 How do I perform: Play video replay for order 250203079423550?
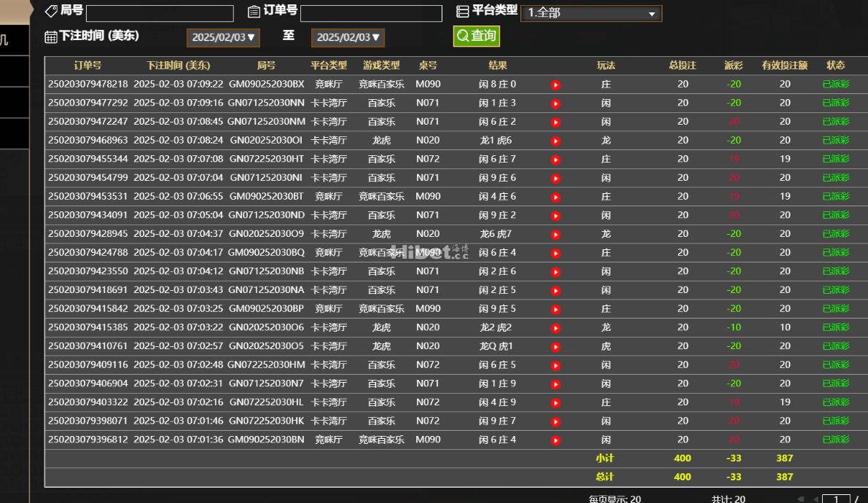point(556,272)
